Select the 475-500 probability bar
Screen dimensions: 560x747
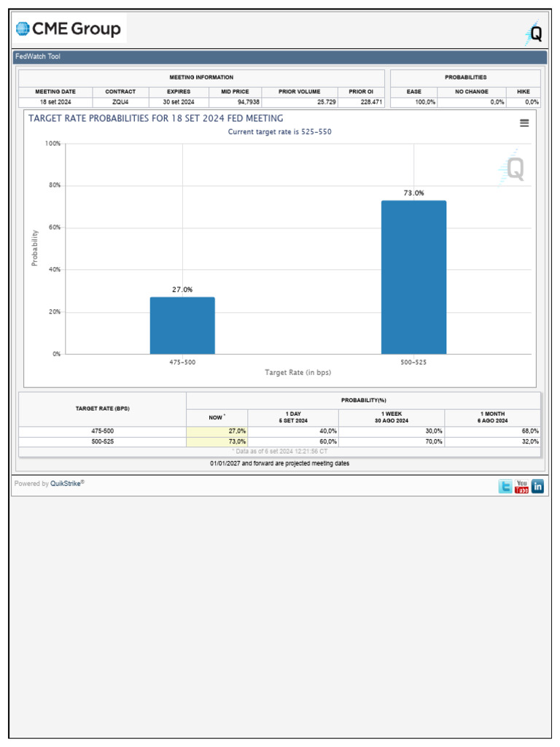pos(182,325)
